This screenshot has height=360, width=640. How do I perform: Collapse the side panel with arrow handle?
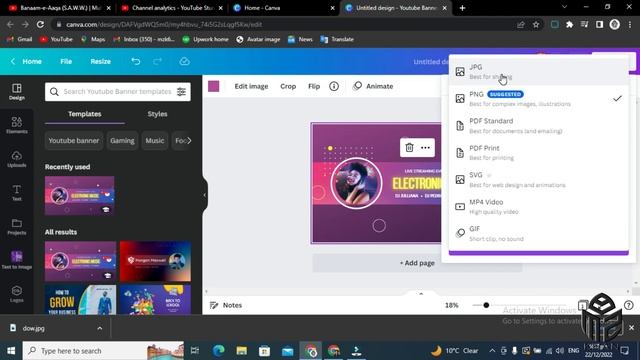pyautogui.click(x=205, y=195)
